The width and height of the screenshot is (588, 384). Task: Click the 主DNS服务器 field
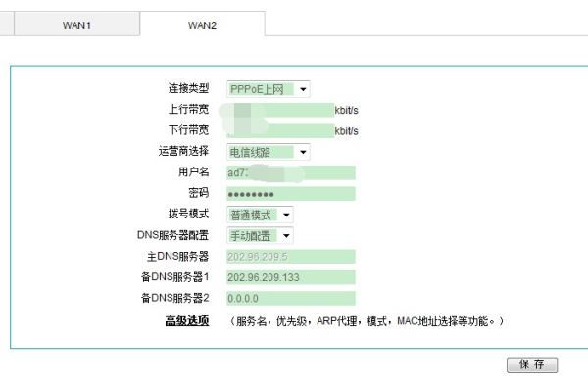pyautogui.click(x=291, y=257)
